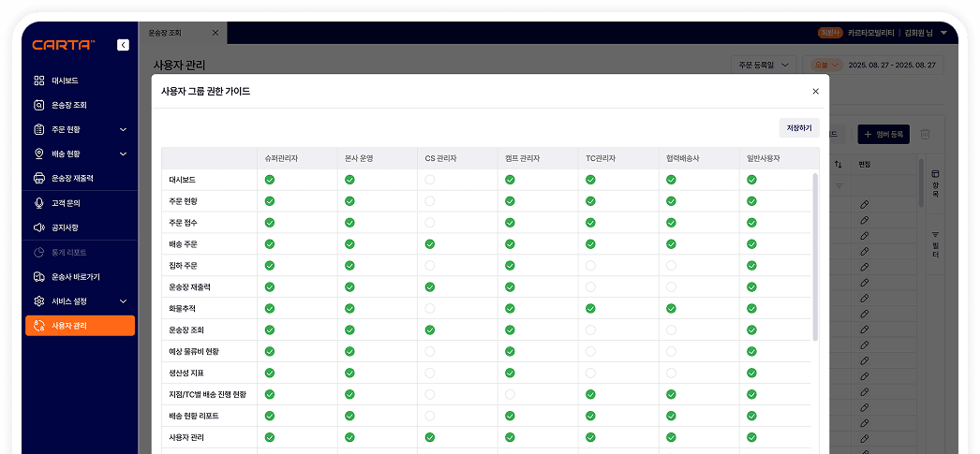Click the 편집 column header
This screenshot has width=980, height=454.
(865, 164)
